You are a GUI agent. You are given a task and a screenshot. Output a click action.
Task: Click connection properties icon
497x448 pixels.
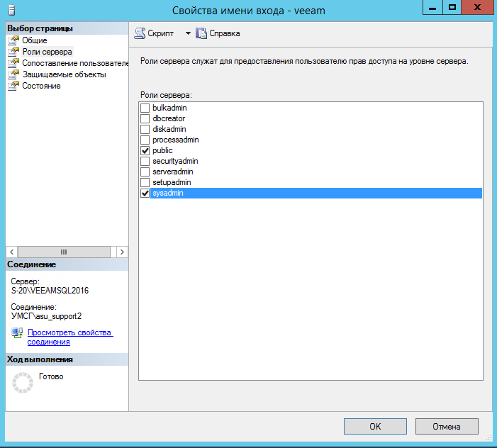click(17, 333)
